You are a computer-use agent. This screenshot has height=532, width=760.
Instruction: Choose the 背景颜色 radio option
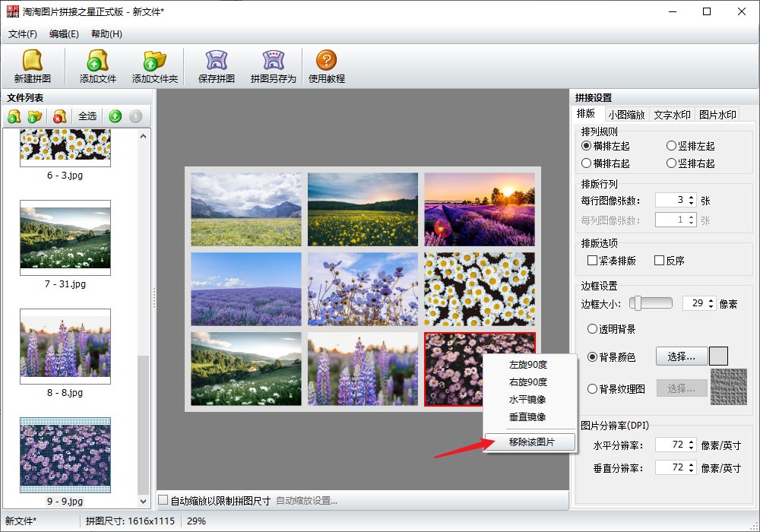tap(611, 357)
